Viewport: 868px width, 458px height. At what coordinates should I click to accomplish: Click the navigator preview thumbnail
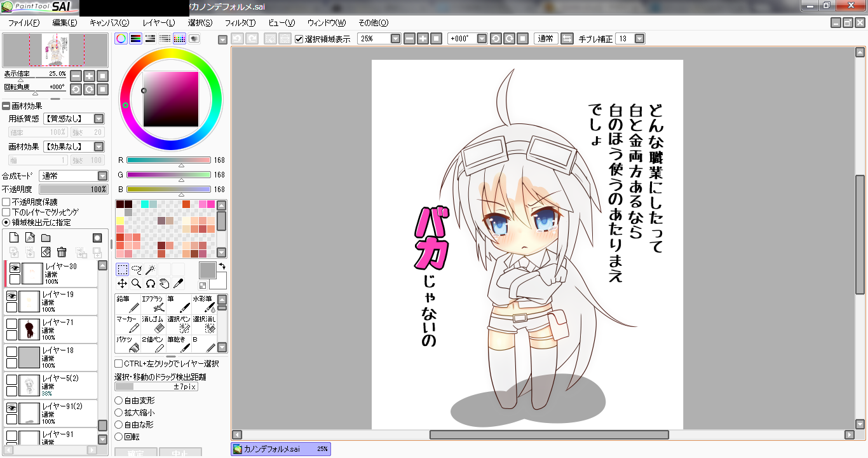click(55, 50)
